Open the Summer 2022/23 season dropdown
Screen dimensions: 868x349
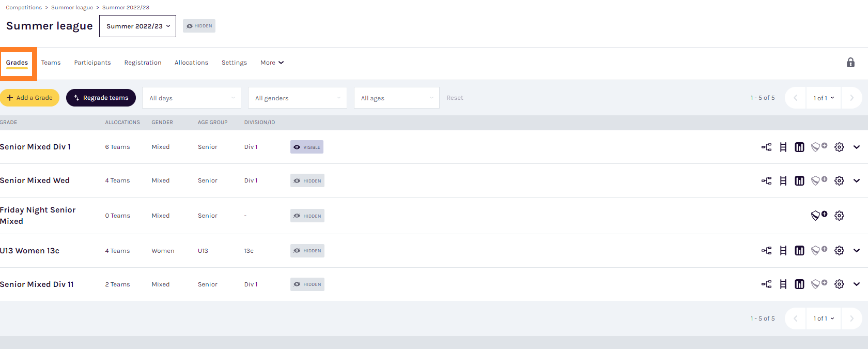click(x=137, y=26)
